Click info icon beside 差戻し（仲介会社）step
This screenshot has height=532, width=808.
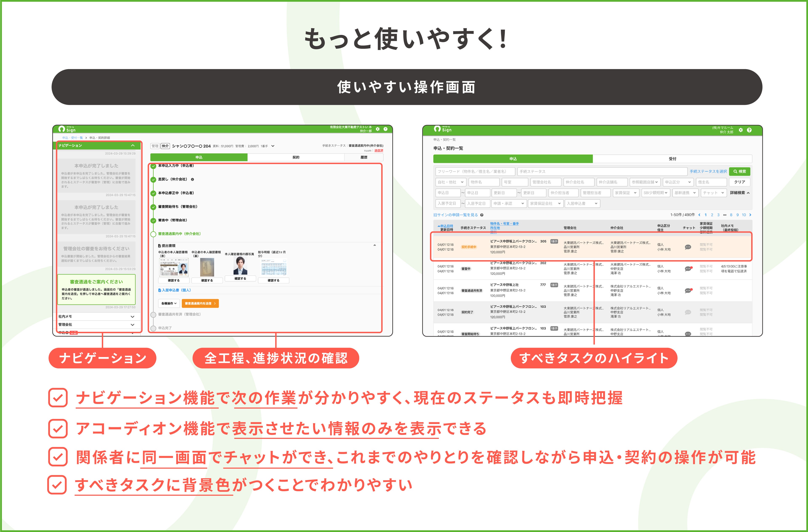[192, 180]
